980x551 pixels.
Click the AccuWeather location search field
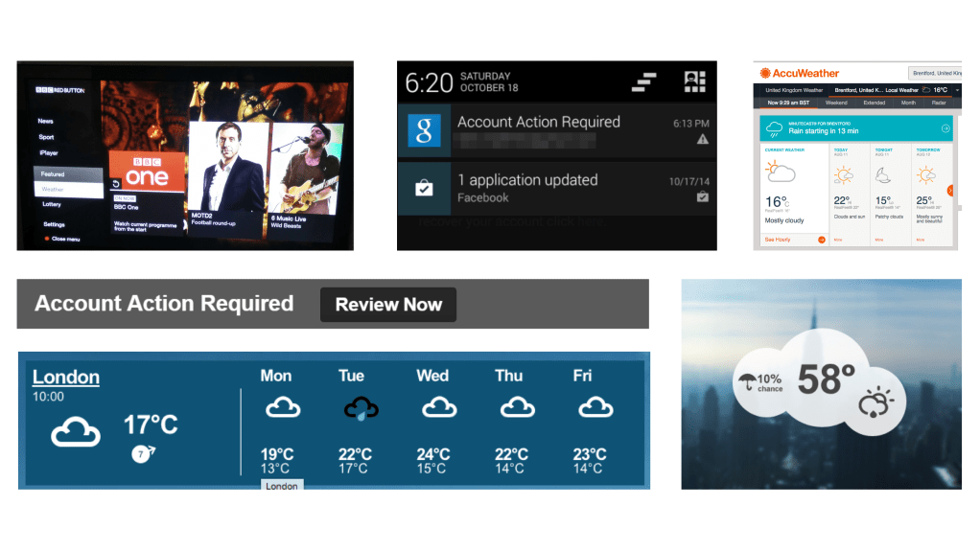[x=932, y=73]
